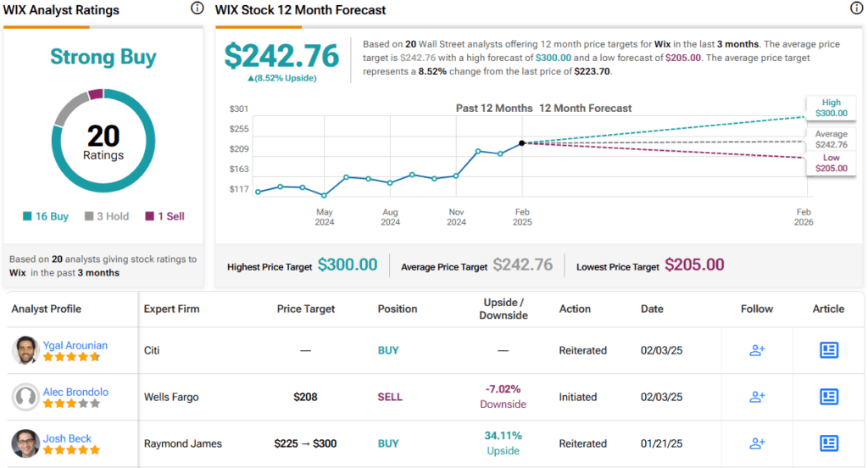Follow analyst Ygal Arounian
The image size is (868, 468).
click(757, 351)
